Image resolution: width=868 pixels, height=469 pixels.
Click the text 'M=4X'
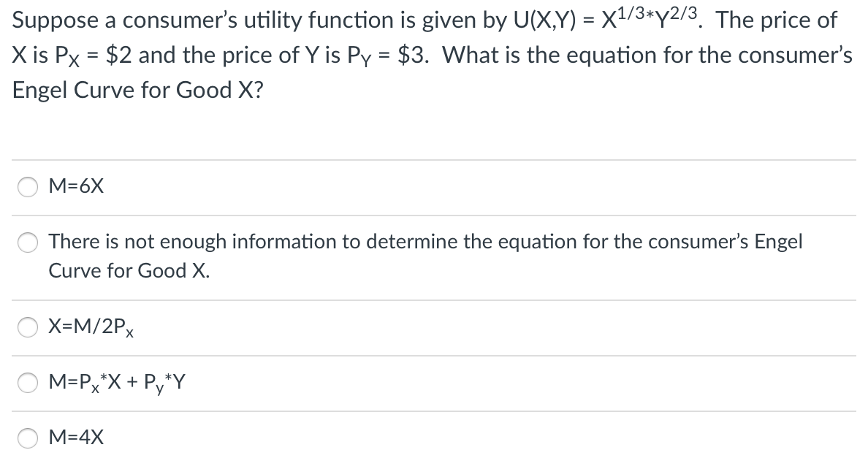click(76, 438)
